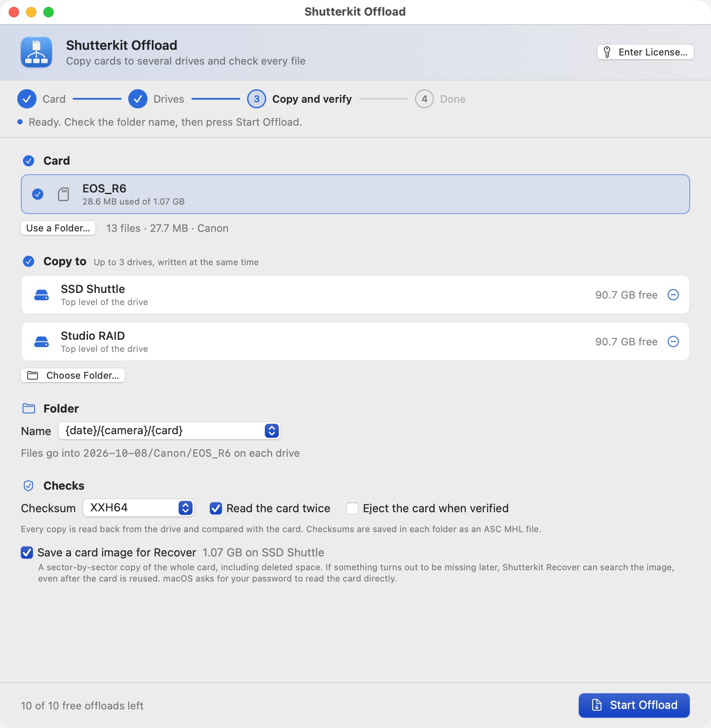Go to the Drives step label
The image size is (711, 728).
[x=169, y=99]
